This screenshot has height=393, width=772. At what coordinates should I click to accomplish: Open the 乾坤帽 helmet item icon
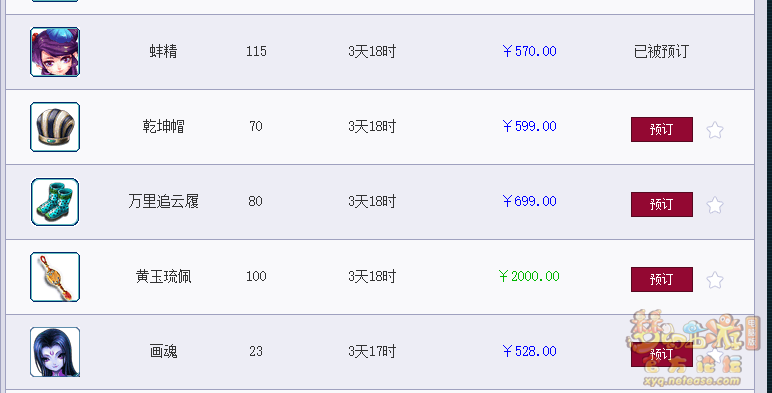[x=55, y=127]
